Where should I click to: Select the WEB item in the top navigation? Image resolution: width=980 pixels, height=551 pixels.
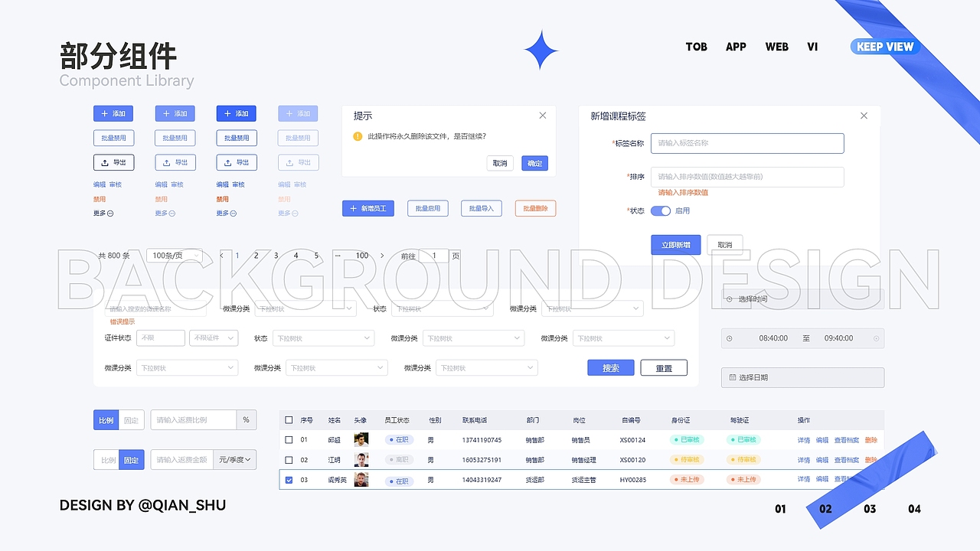coord(776,47)
